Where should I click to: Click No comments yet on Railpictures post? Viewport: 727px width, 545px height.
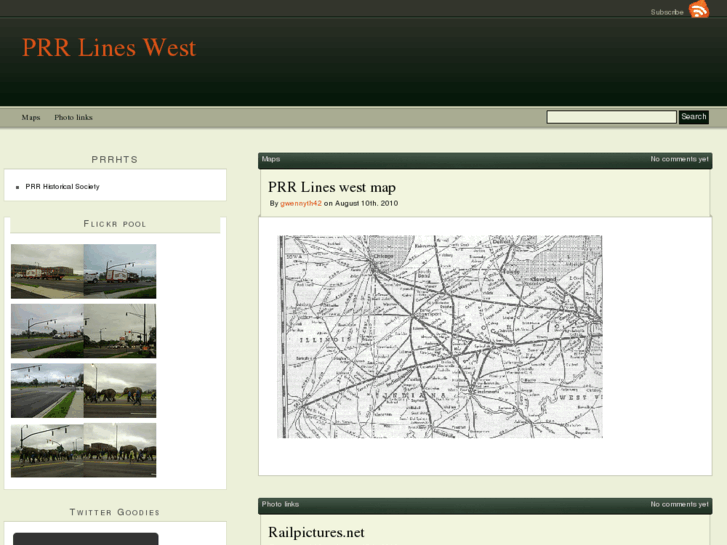pos(679,504)
